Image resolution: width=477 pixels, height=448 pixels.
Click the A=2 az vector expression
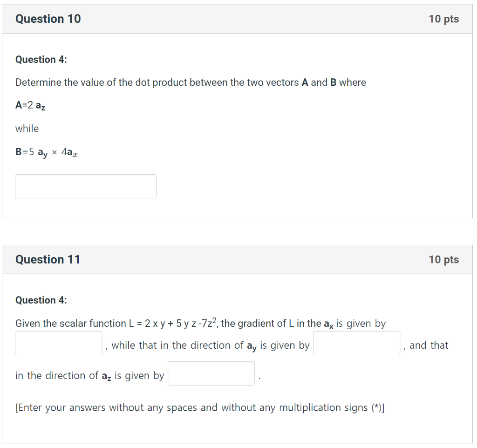[x=30, y=105]
